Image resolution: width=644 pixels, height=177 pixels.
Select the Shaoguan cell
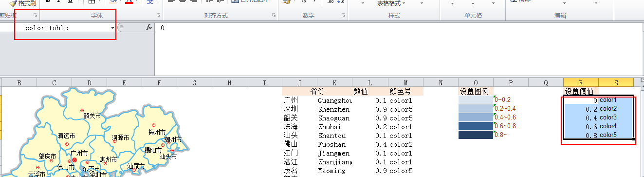coord(334,118)
